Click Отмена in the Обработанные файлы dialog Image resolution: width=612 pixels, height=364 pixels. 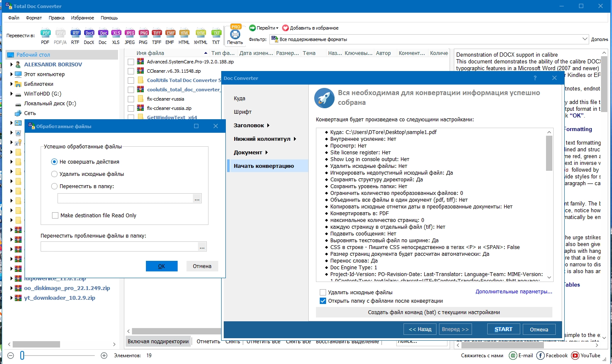[202, 266]
